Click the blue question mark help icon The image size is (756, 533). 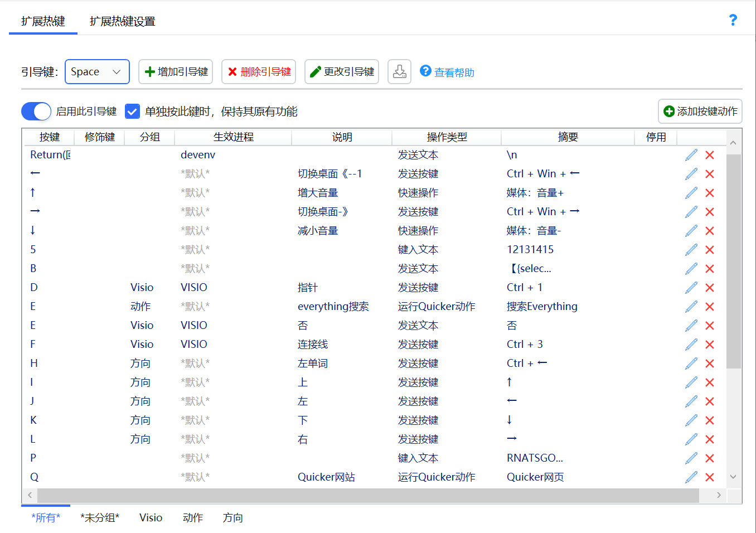coord(733,20)
